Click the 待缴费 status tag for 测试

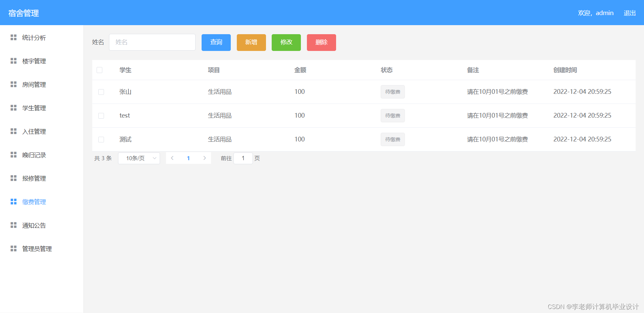[392, 139]
